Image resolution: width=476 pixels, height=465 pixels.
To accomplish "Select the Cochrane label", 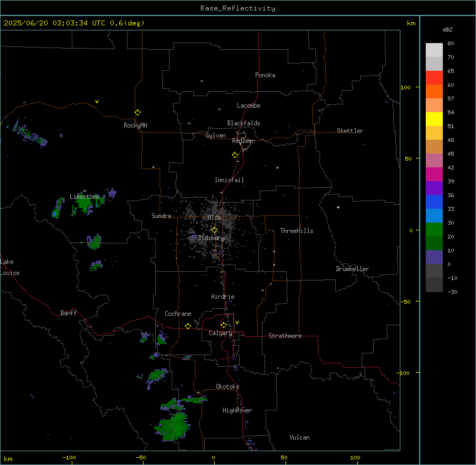I will [178, 314].
